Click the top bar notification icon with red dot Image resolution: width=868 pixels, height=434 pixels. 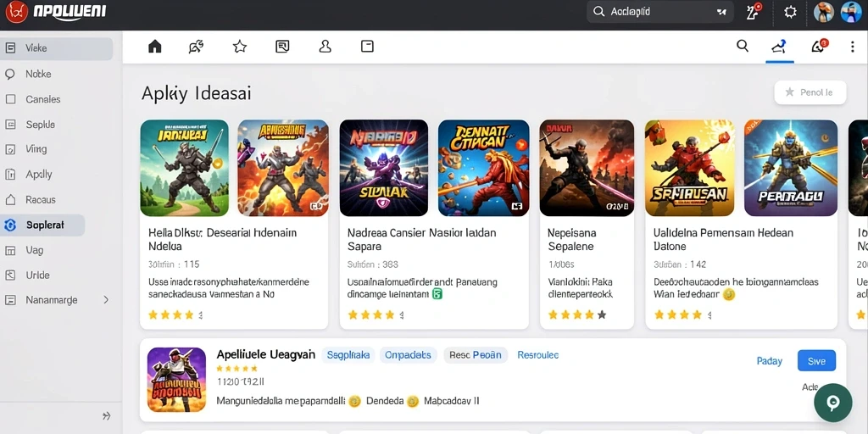[753, 12]
